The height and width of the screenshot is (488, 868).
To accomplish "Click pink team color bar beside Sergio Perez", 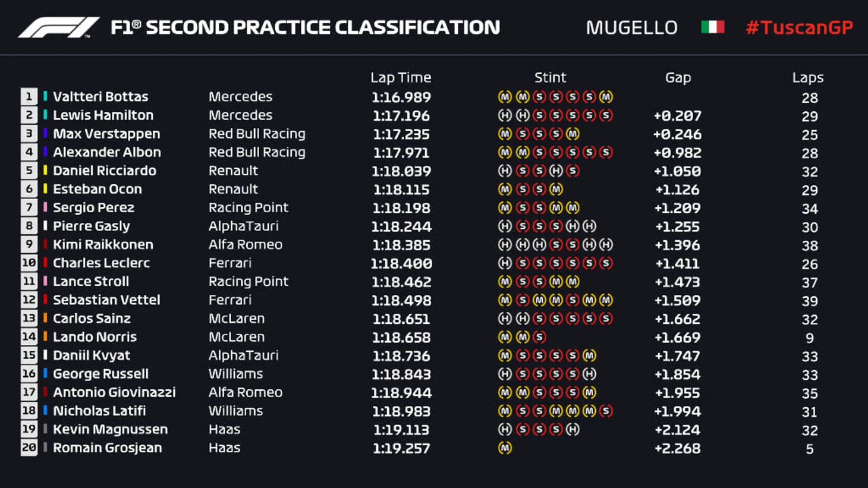I will (45, 207).
